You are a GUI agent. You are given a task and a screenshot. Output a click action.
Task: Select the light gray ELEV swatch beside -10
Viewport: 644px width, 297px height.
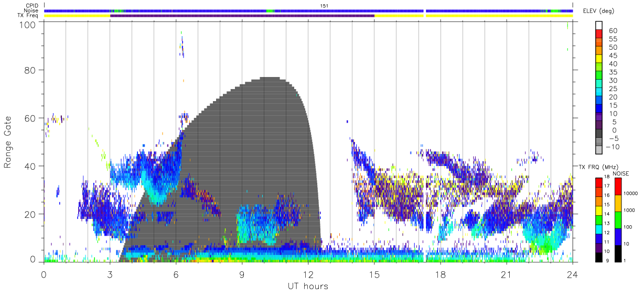tap(598, 150)
